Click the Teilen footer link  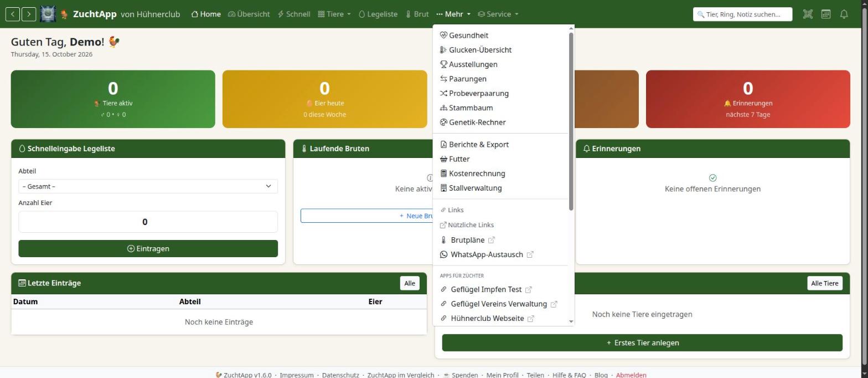click(535, 375)
